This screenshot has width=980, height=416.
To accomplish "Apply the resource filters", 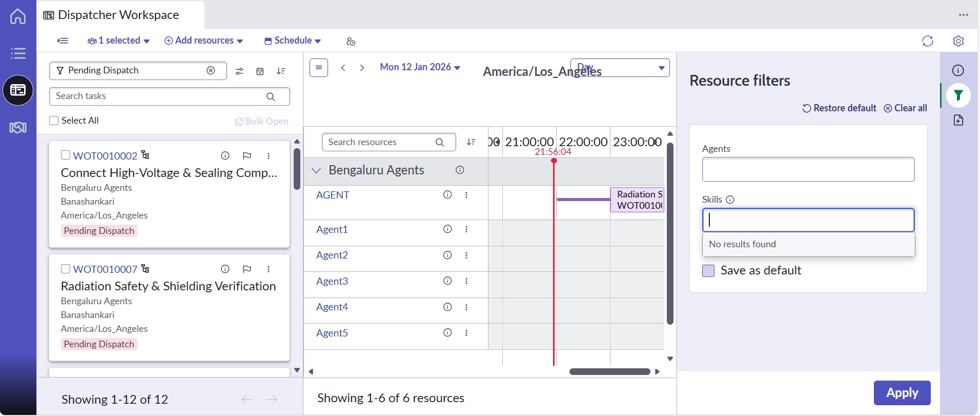I will tap(902, 393).
